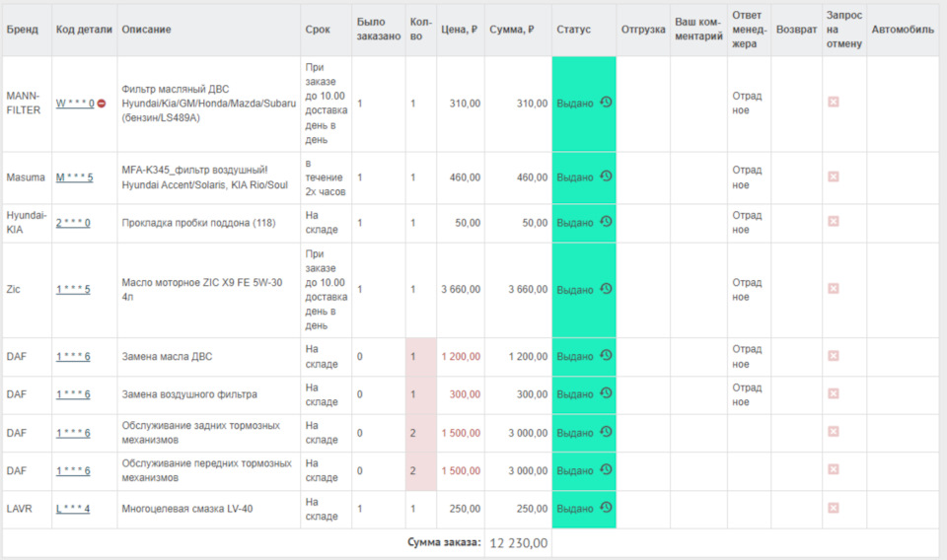
Task: Open part code link L***4
Action: [73, 509]
